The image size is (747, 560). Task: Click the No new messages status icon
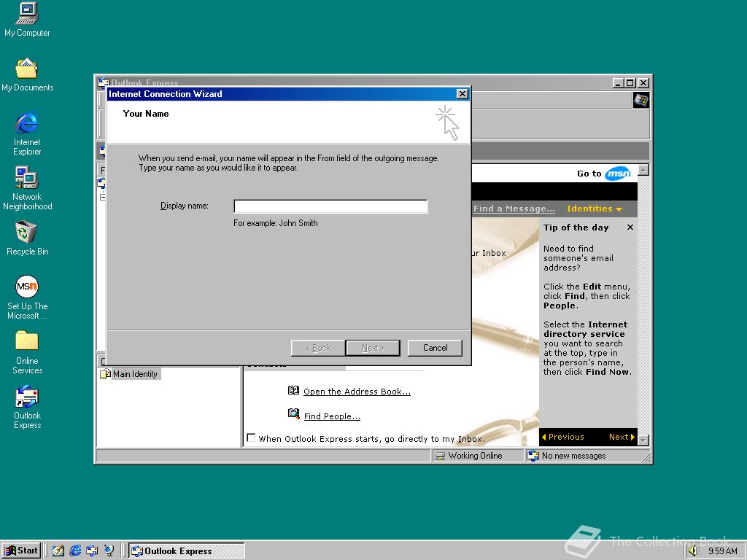[x=533, y=456]
